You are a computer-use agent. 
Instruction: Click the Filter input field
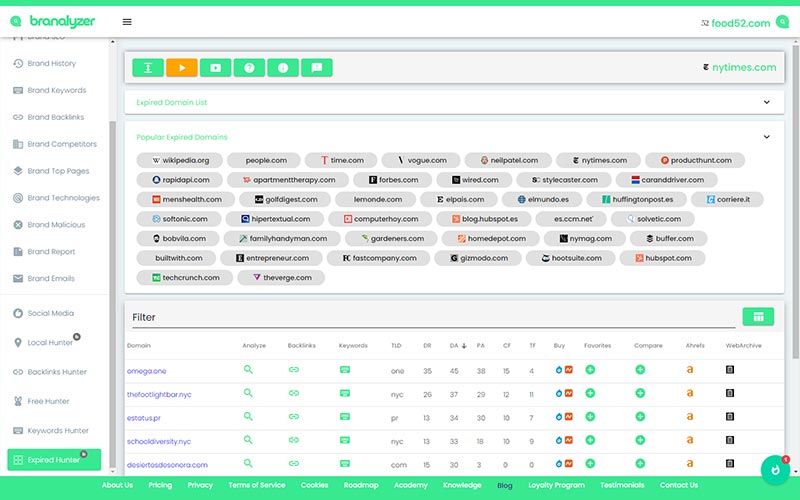(434, 317)
